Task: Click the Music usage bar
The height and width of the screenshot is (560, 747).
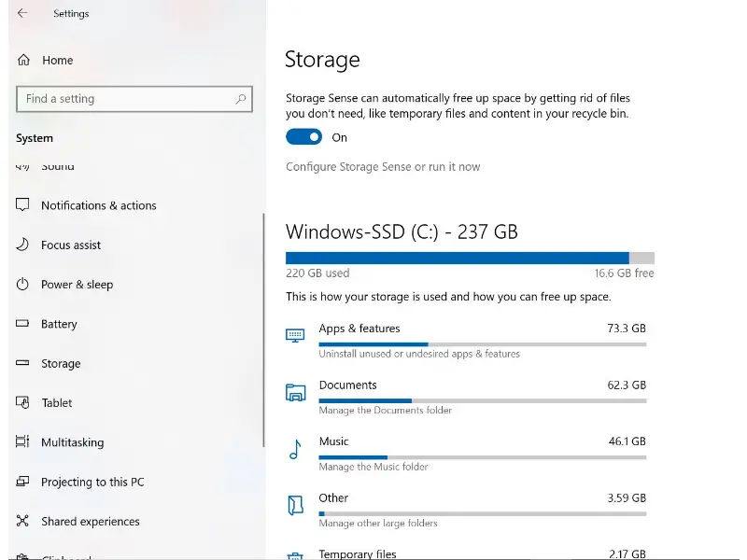Action: [x=483, y=457]
